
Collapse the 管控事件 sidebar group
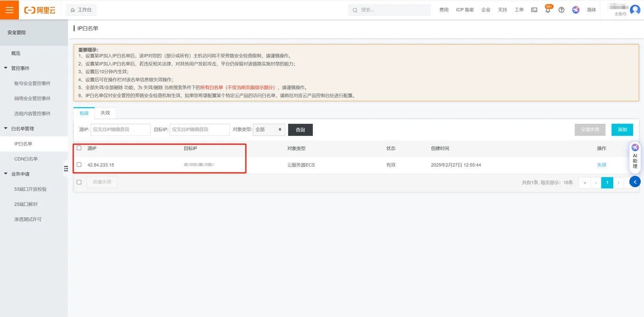pyautogui.click(x=6, y=68)
